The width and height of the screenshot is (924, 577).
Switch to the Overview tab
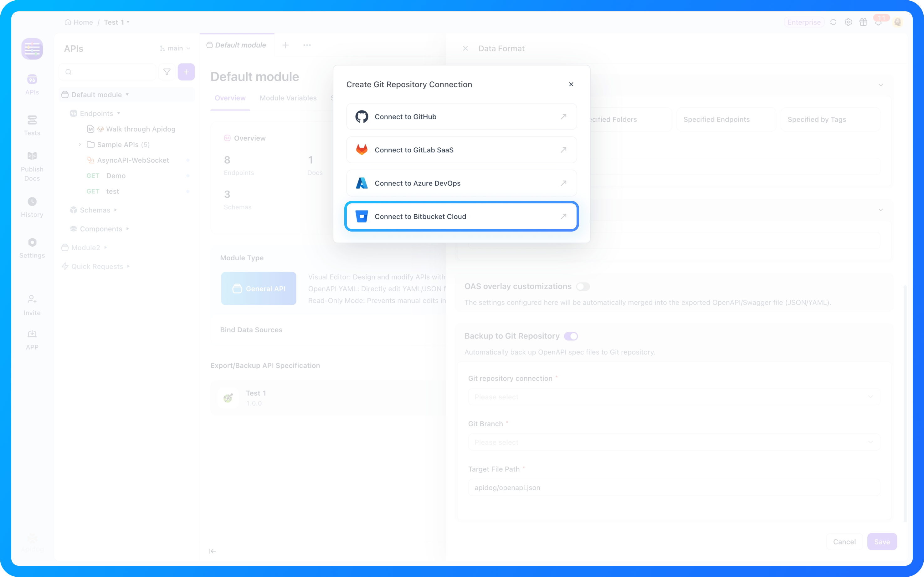(x=230, y=98)
